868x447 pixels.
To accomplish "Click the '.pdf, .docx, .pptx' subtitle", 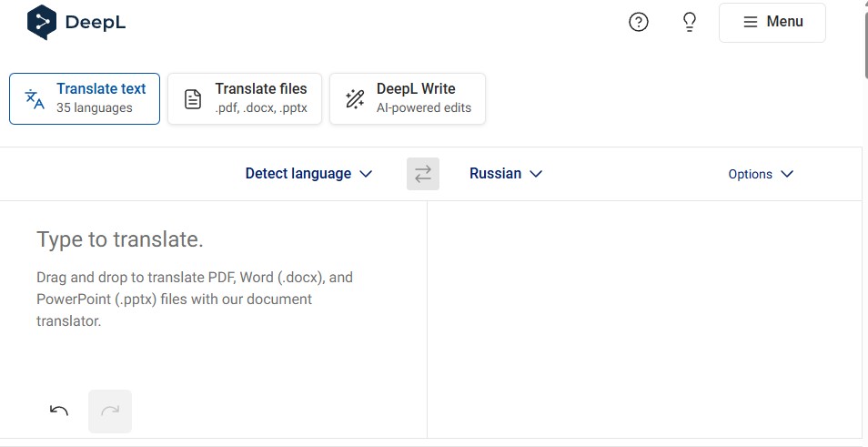I will tap(261, 108).
